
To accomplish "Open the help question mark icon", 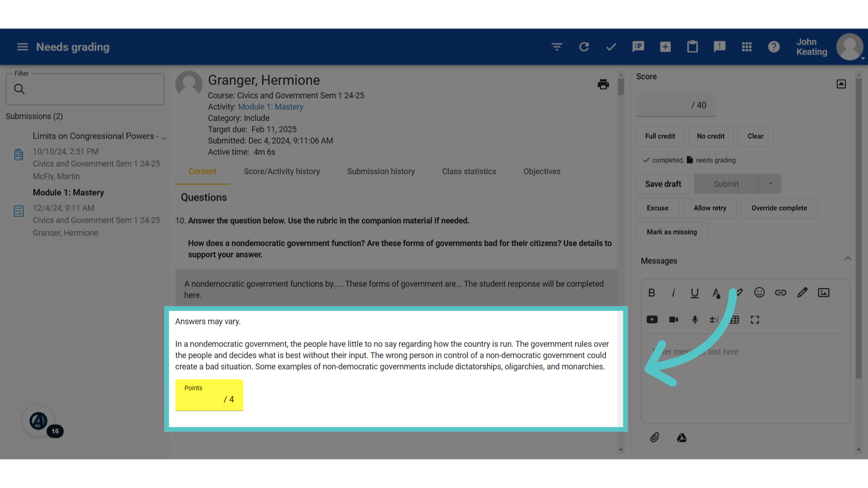I will coord(774,47).
